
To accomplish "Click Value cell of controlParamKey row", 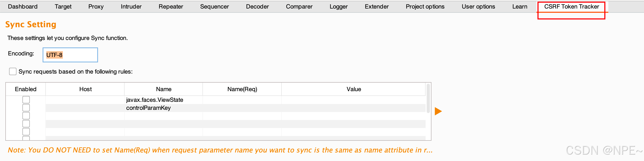I will tap(354, 108).
